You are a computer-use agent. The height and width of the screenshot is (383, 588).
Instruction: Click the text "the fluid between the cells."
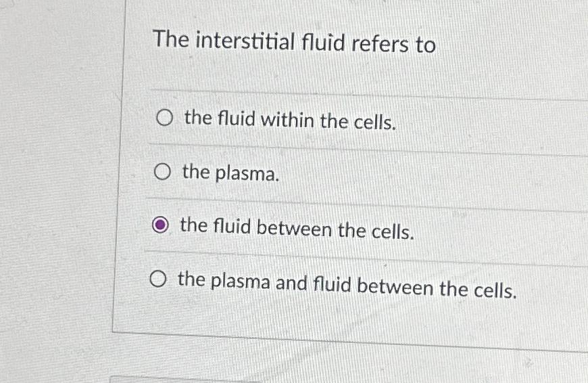pos(297,229)
